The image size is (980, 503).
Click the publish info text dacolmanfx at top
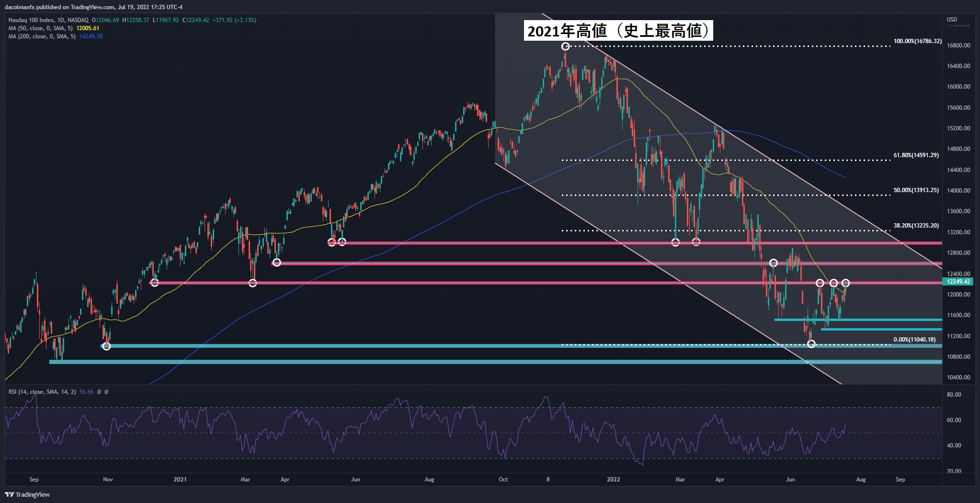coord(93,7)
